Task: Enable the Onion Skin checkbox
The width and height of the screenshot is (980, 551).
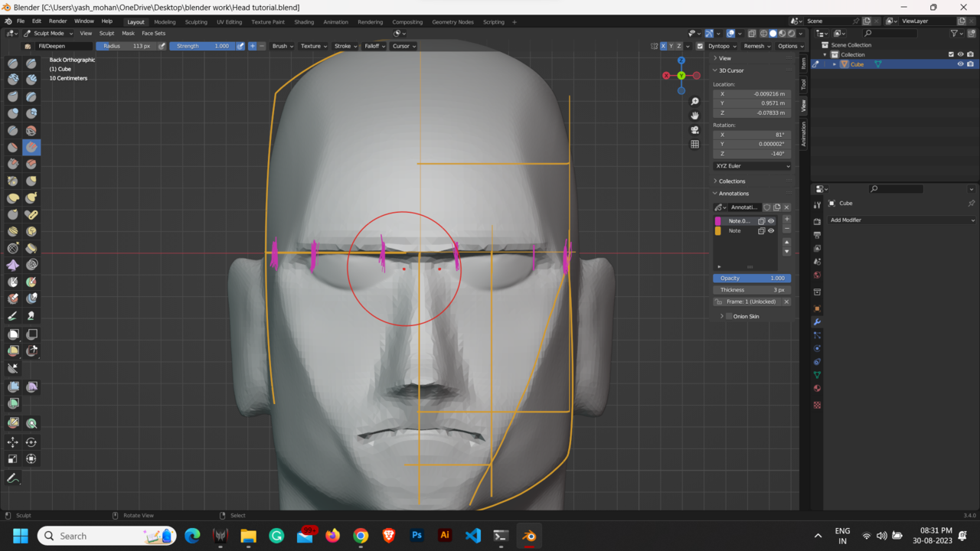Action: [729, 316]
